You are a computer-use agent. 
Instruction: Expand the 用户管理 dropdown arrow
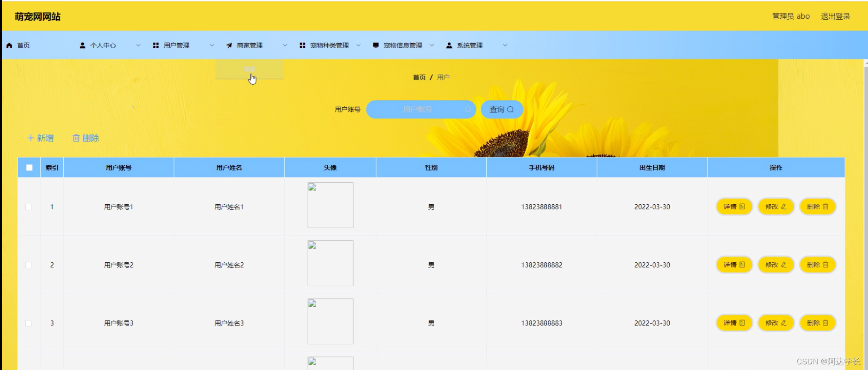click(211, 45)
